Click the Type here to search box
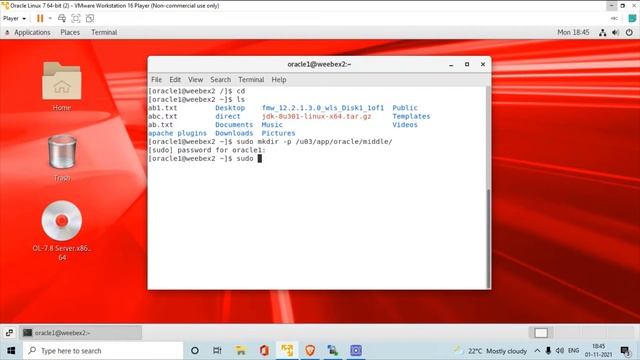The height and width of the screenshot is (360, 640). tap(103, 351)
